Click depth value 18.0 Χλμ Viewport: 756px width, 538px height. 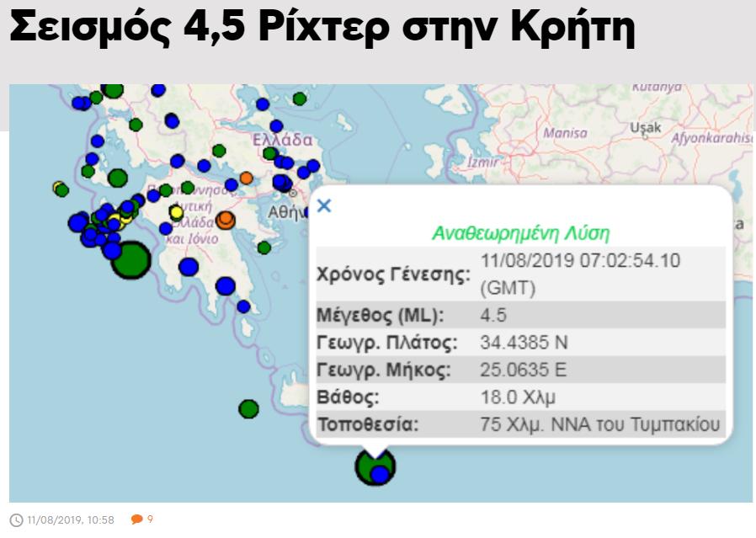tap(518, 397)
